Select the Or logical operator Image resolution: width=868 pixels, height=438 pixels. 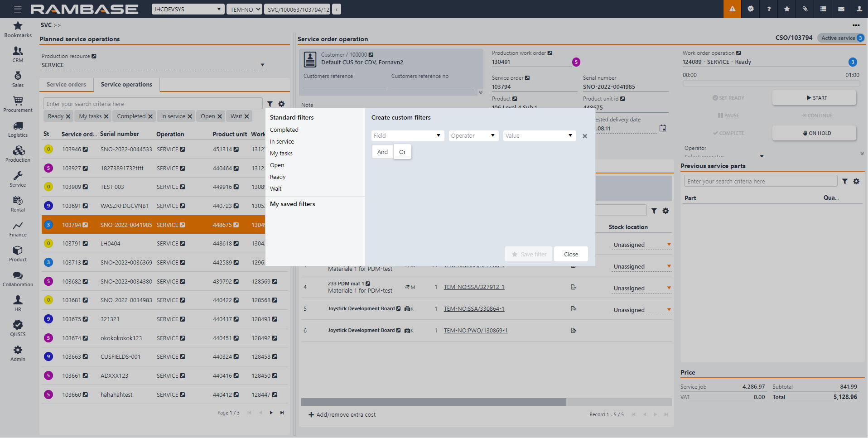(402, 152)
